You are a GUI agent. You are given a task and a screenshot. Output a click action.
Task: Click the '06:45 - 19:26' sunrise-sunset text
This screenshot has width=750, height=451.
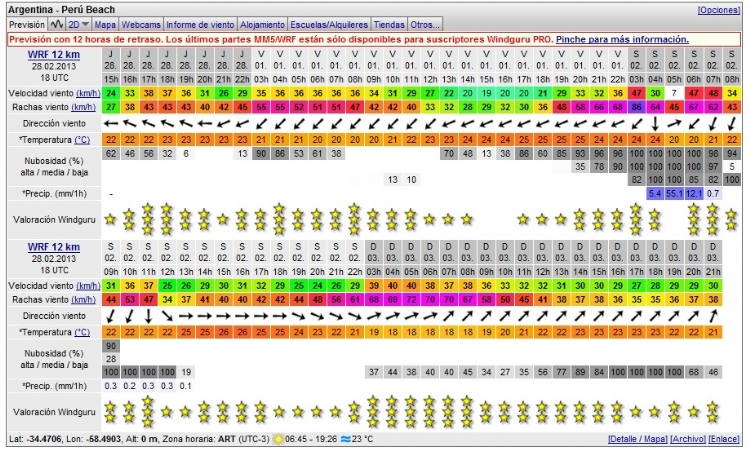(311, 439)
